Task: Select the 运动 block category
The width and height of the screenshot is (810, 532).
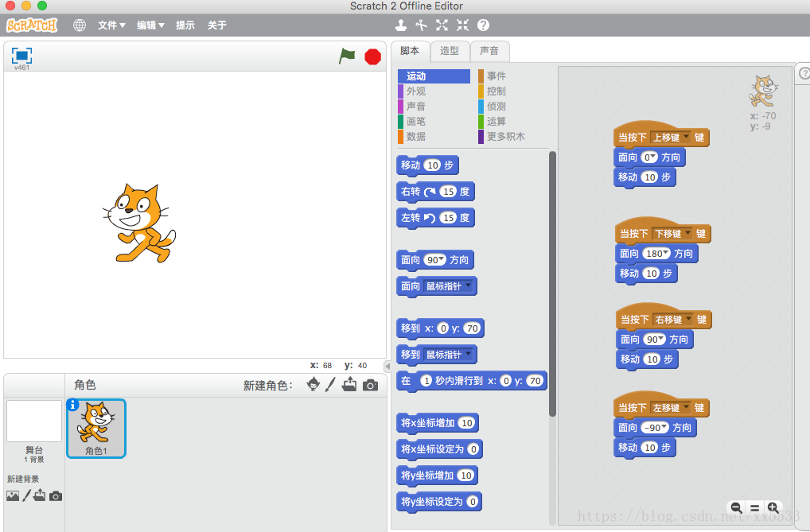Action: click(434, 76)
